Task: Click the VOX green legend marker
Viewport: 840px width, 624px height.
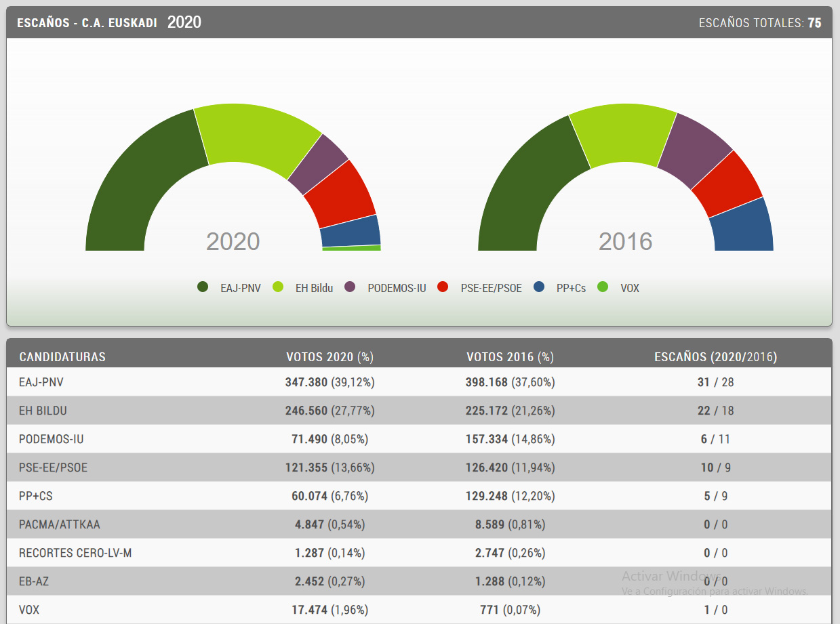Action: click(x=603, y=287)
